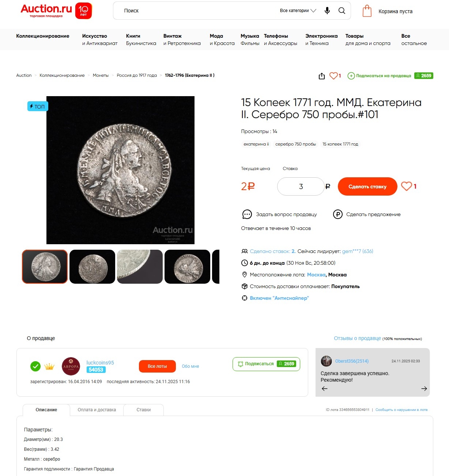
Task: Click the ruble make-offer icon
Action: pos(337,214)
